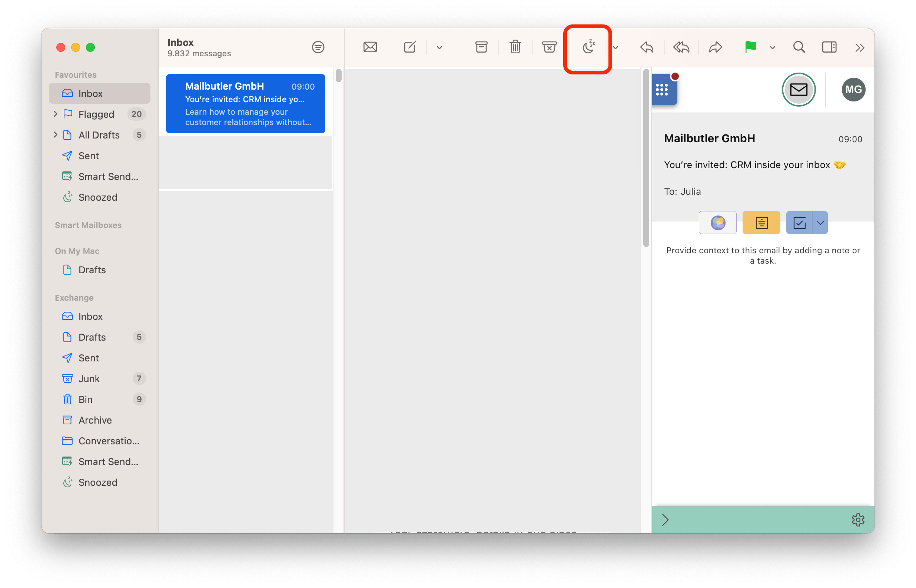
Task: Toggle the reading pane layout control
Action: tap(829, 47)
